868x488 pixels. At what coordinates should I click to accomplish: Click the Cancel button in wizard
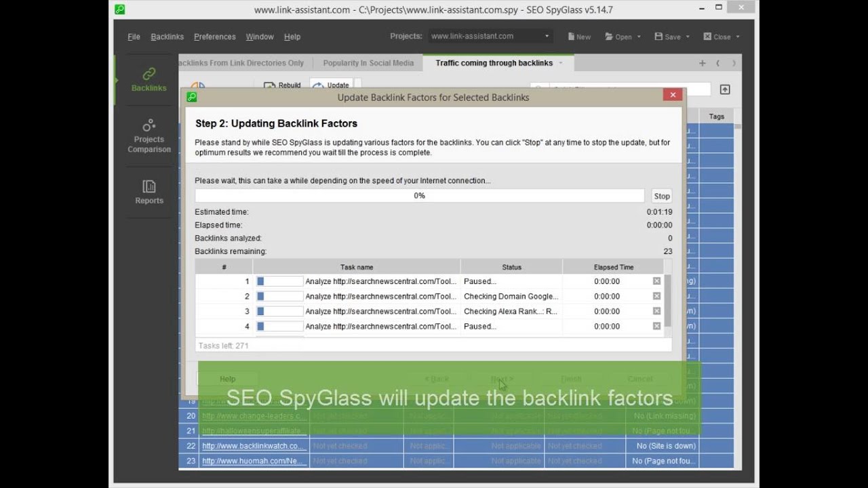640,379
